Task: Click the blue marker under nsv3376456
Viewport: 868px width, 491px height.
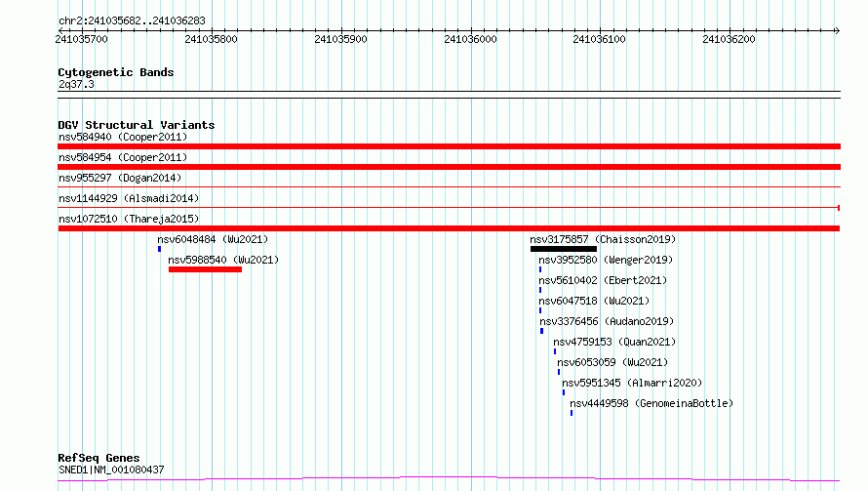Action: 542,331
